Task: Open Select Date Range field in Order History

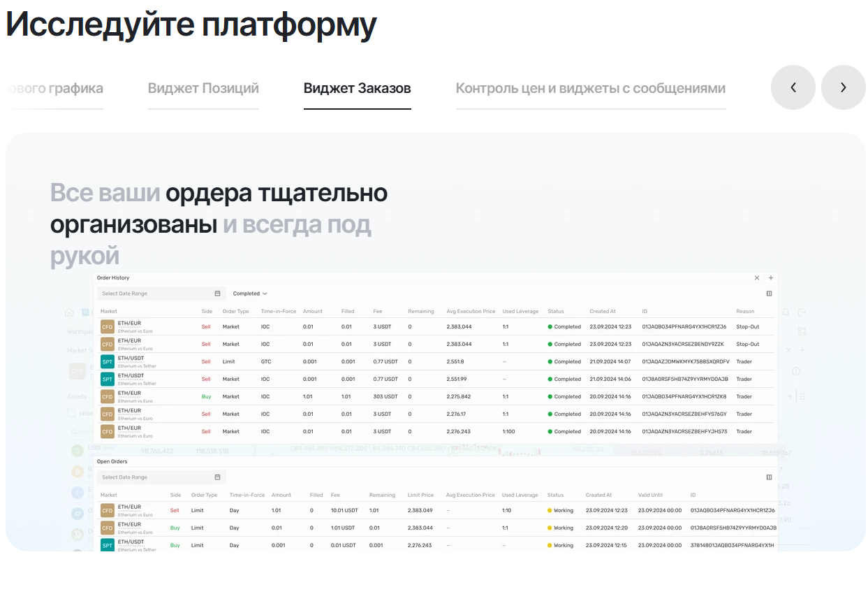Action: pos(157,294)
